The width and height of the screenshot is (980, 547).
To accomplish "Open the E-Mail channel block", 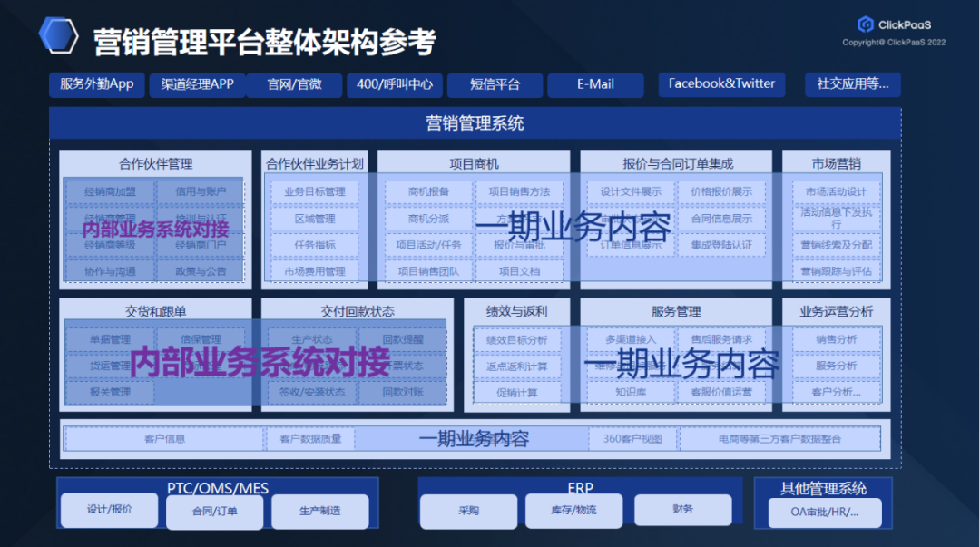I will pyautogui.click(x=598, y=84).
